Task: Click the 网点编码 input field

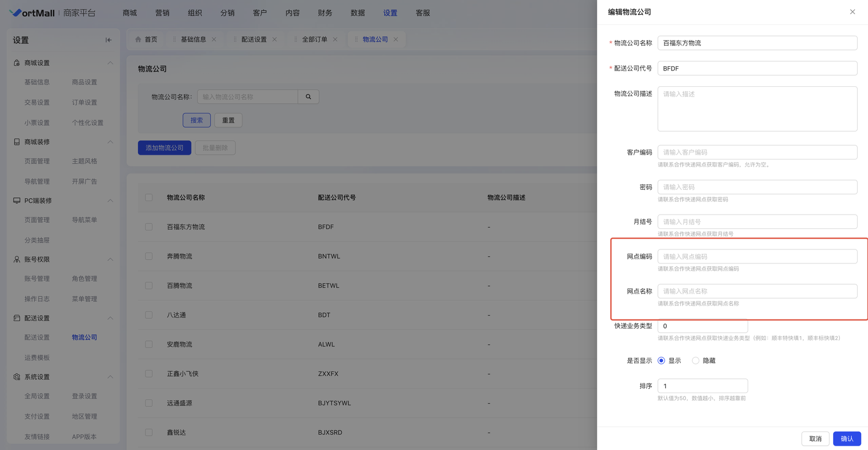Action: click(757, 256)
